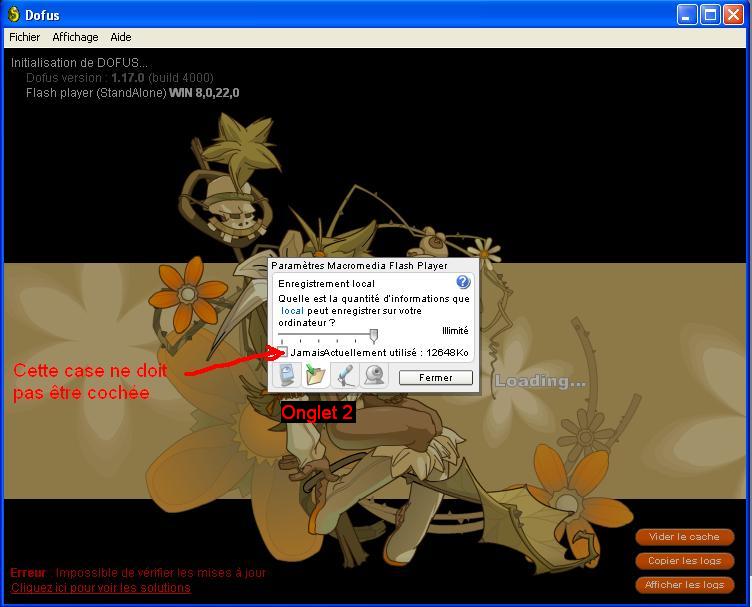
Task: Click the local storage slider handle
Action: [x=374, y=336]
